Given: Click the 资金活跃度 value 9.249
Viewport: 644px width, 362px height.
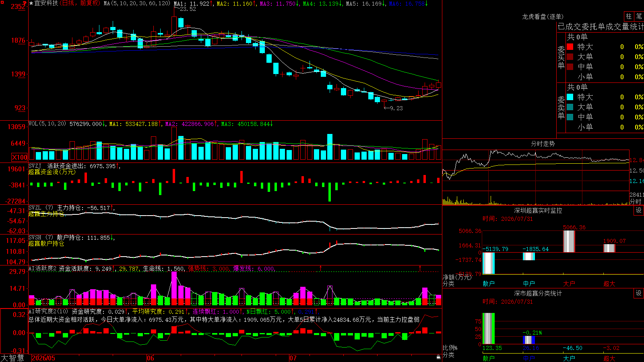Looking at the screenshot, I should [103, 269].
